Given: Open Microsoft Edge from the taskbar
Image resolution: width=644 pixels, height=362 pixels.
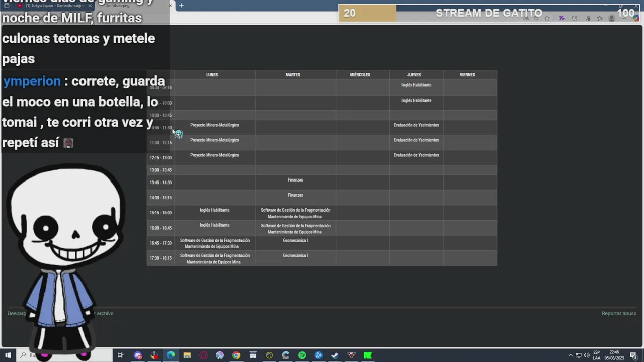Looking at the screenshot, I should [x=171, y=355].
